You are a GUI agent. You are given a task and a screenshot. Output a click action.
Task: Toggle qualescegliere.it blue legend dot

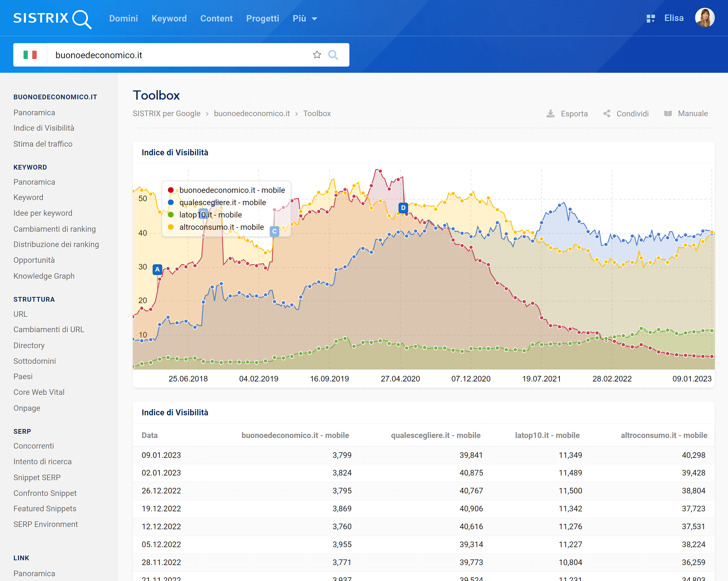click(x=171, y=203)
